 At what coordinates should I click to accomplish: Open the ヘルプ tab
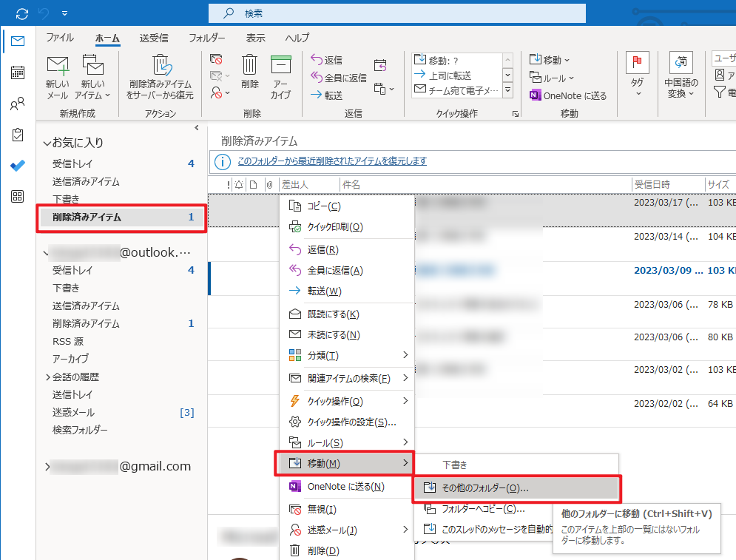pos(297,38)
